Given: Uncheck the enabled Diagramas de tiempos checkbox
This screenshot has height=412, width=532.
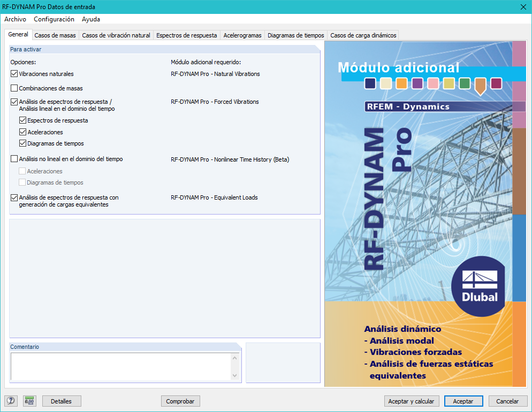Looking at the screenshot, I should click(x=22, y=143).
